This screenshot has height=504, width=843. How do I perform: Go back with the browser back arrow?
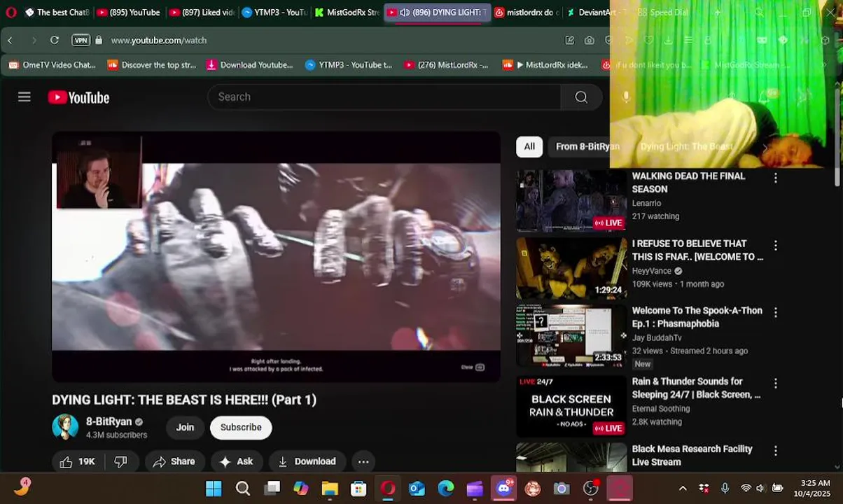pos(10,41)
